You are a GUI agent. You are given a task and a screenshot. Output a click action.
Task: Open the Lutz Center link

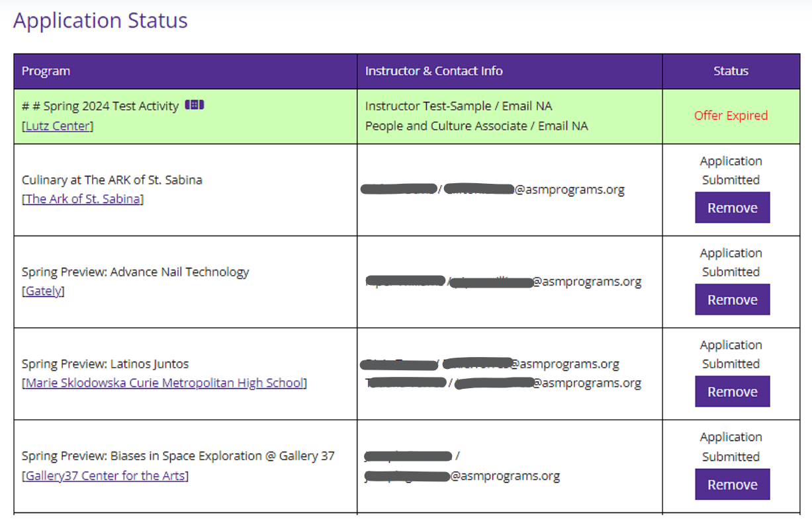pos(58,126)
